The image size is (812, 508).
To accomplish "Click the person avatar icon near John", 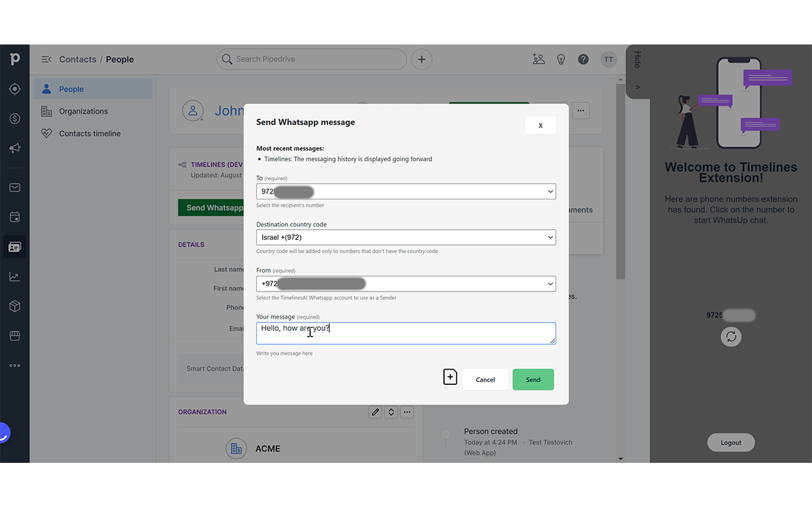I will click(193, 110).
